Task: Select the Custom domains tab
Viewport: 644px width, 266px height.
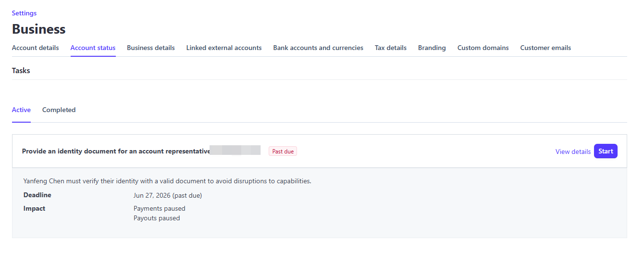Action: click(483, 48)
